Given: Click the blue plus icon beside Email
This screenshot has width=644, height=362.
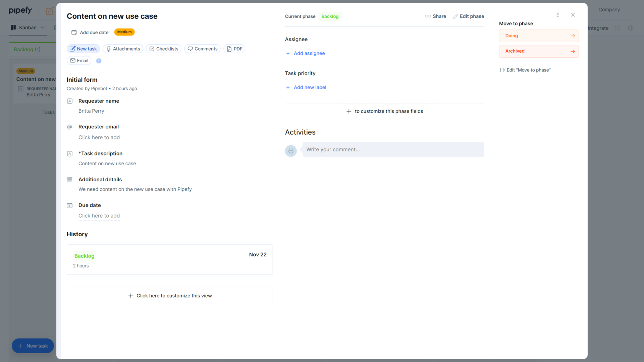Looking at the screenshot, I should click(99, 61).
